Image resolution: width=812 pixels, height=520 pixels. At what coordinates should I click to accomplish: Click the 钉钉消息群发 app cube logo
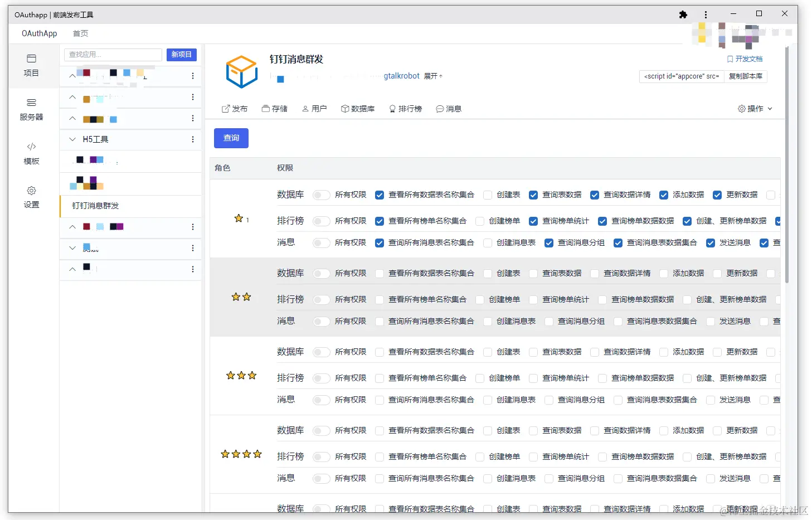coord(242,71)
